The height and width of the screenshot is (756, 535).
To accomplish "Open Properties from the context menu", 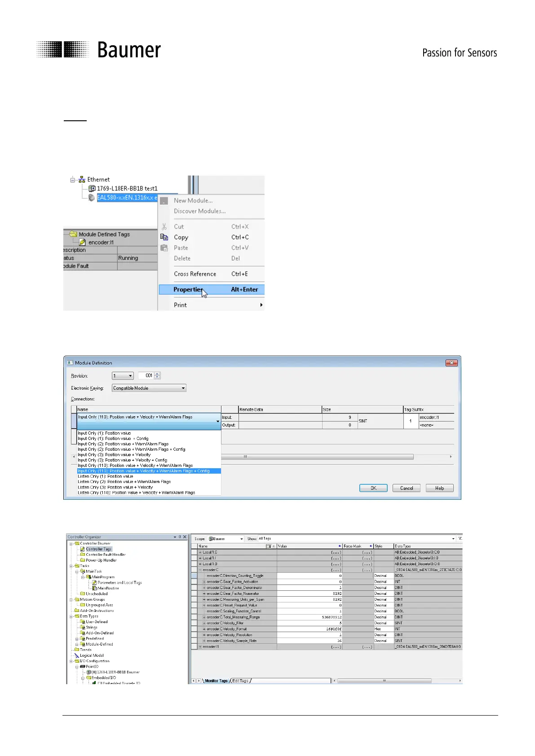I will pos(212,290).
